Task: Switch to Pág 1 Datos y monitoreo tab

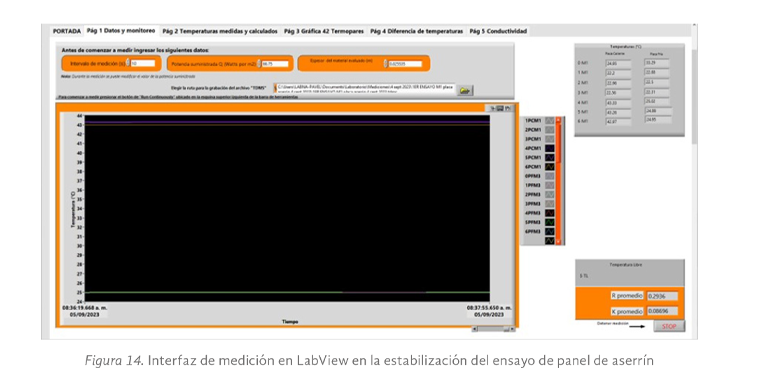Action: (121, 31)
